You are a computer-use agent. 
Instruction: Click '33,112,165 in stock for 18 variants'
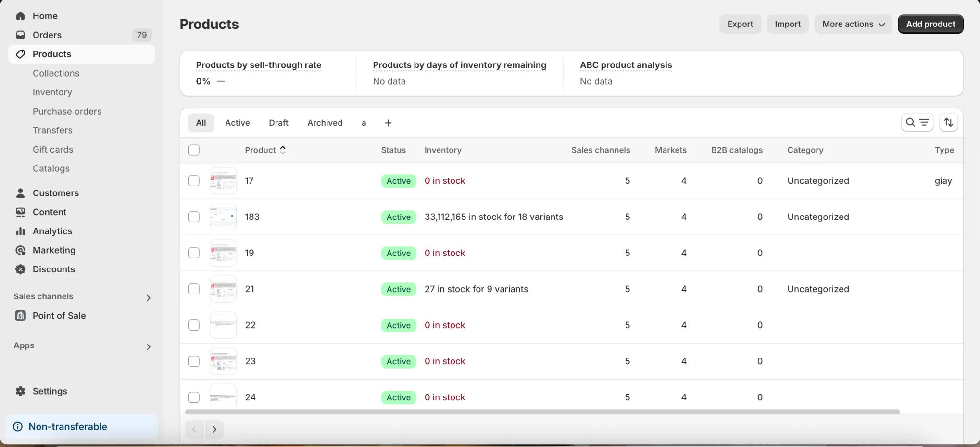pyautogui.click(x=494, y=217)
